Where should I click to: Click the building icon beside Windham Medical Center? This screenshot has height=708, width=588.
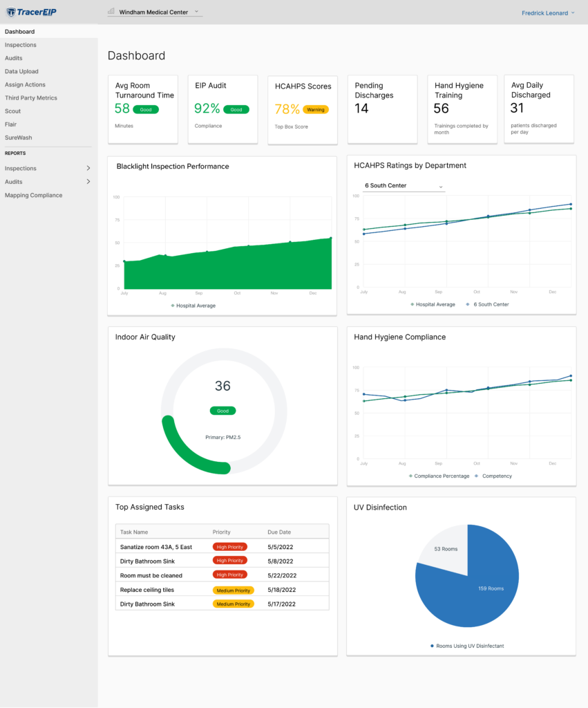111,12
